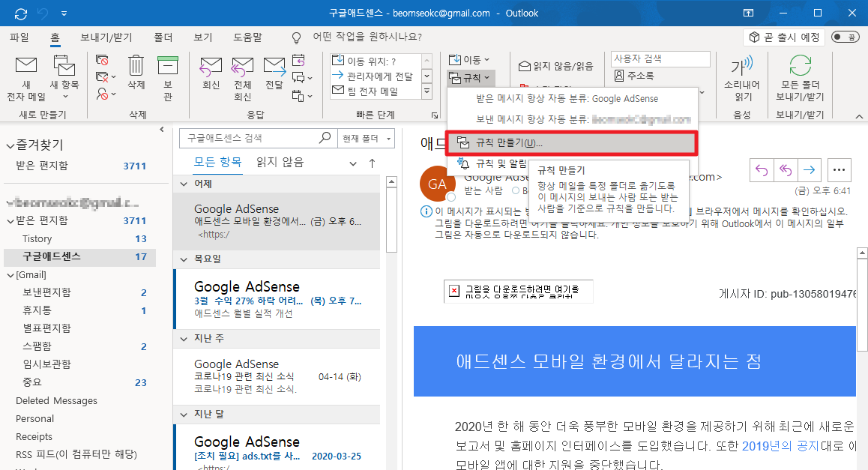Open the email '3월 수익 27% 하락 어려...'

point(278,300)
